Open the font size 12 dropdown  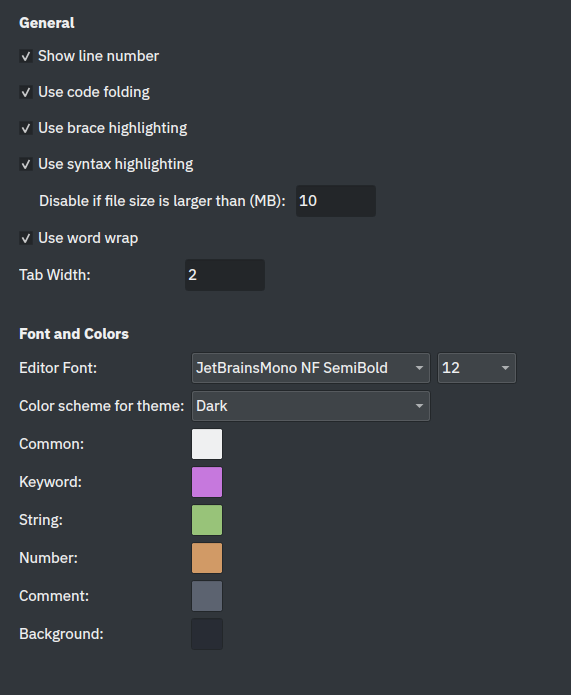click(x=477, y=368)
